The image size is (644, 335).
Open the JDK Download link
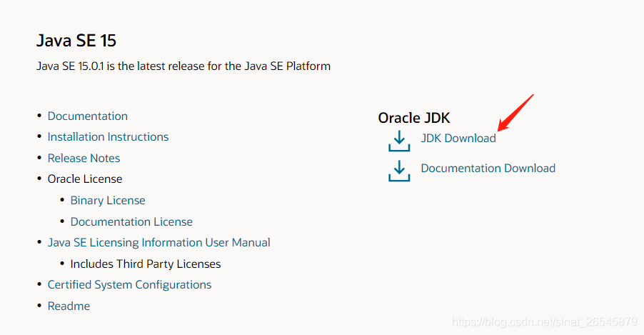tap(458, 138)
